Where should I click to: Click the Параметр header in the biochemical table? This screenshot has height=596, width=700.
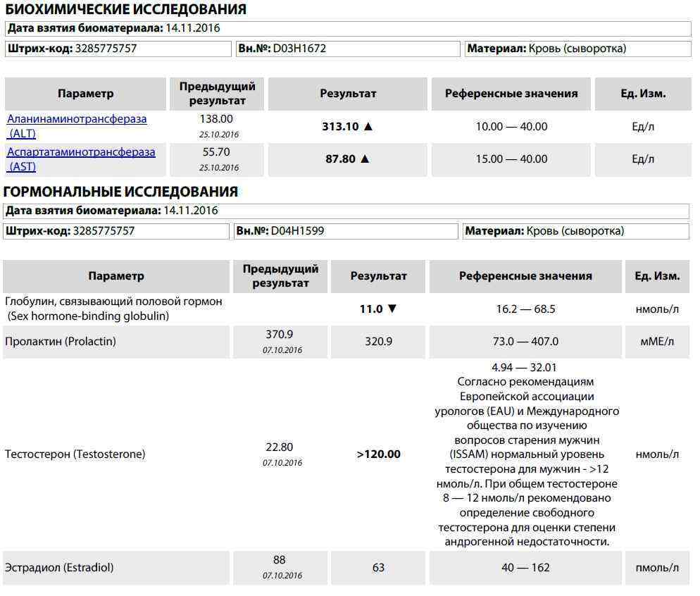point(85,94)
